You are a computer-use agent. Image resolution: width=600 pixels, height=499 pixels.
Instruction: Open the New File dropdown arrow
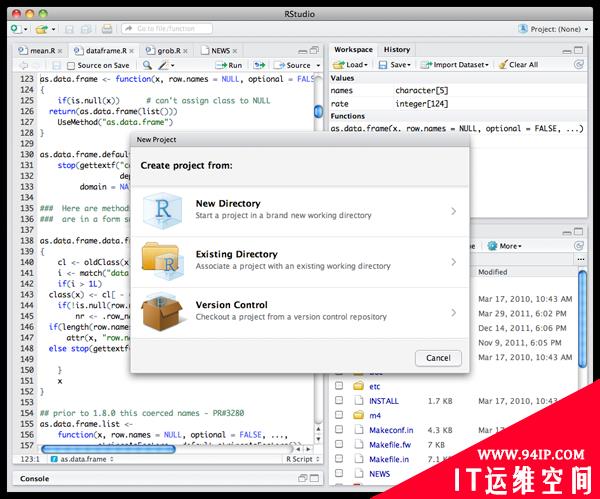coord(26,29)
